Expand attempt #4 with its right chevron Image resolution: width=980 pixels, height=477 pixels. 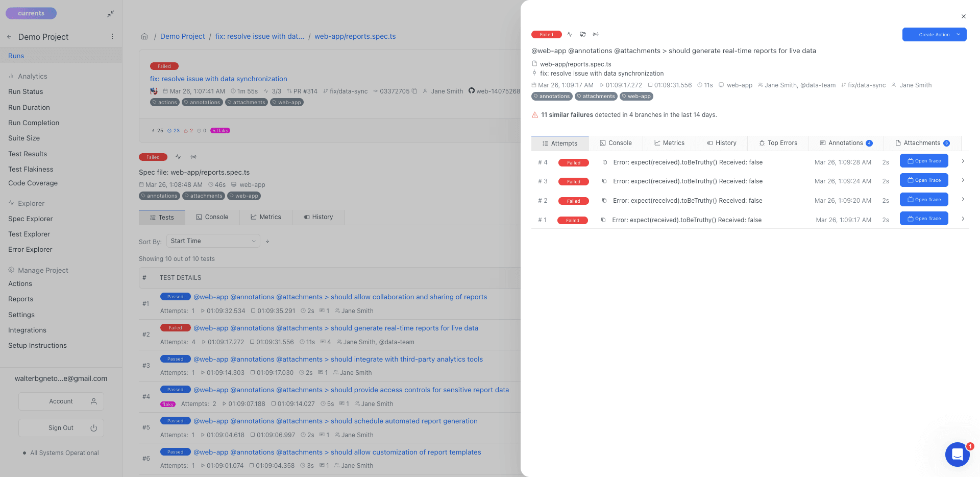click(963, 161)
